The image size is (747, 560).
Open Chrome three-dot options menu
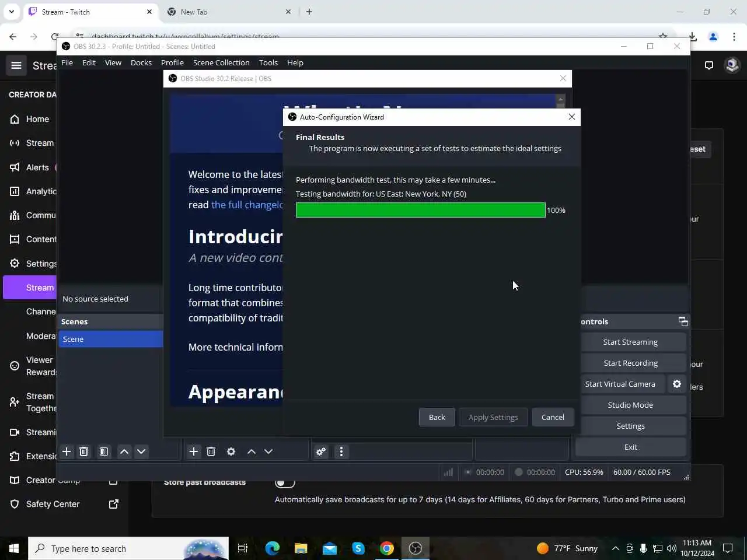pyautogui.click(x=734, y=36)
